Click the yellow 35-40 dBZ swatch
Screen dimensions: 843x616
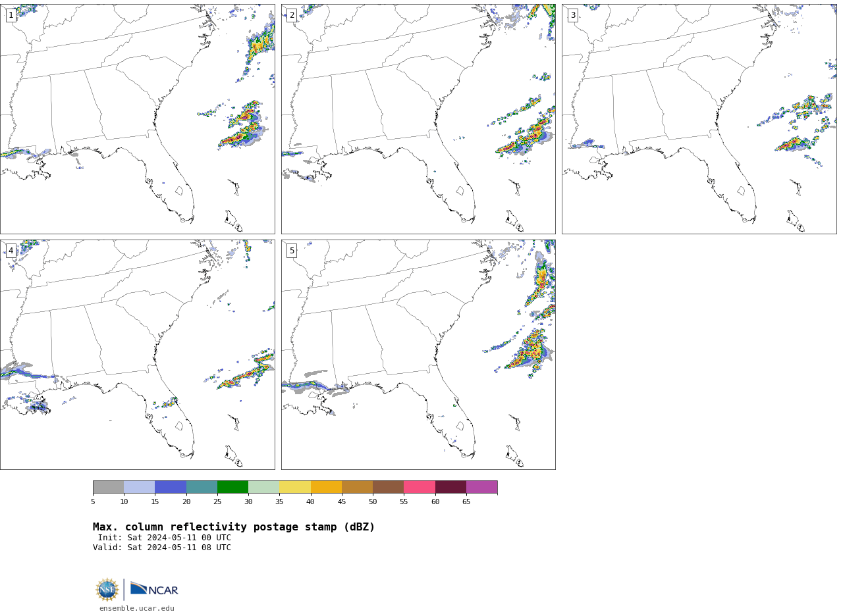click(295, 487)
